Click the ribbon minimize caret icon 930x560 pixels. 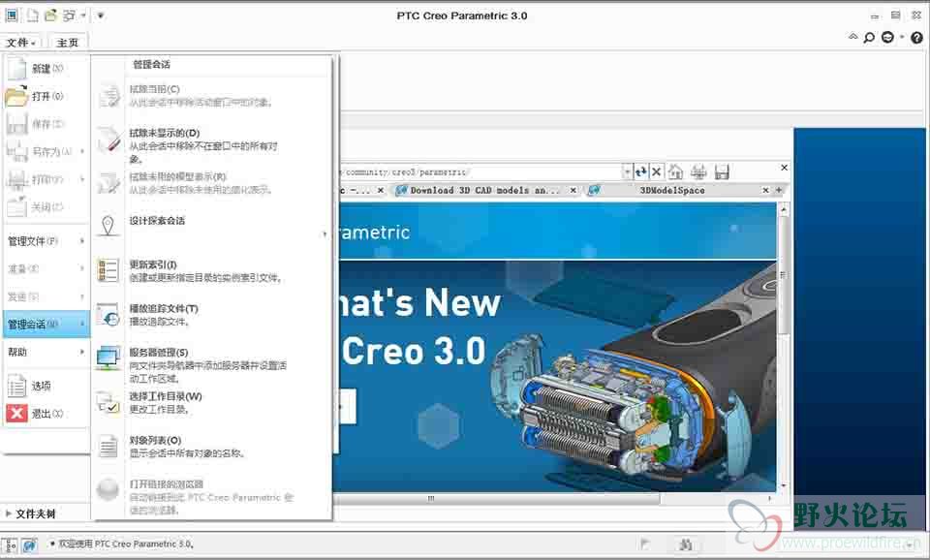(x=852, y=37)
